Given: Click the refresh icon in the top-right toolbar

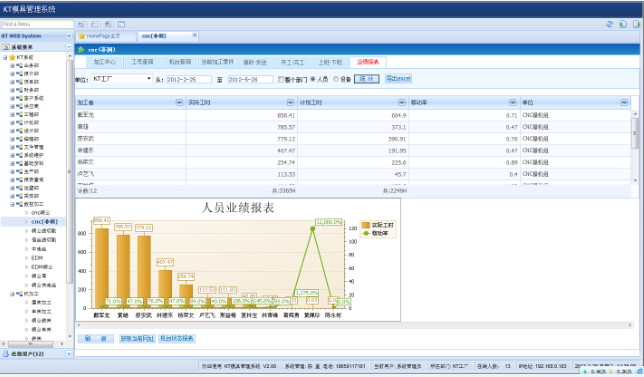Looking at the screenshot, I should [x=610, y=24].
